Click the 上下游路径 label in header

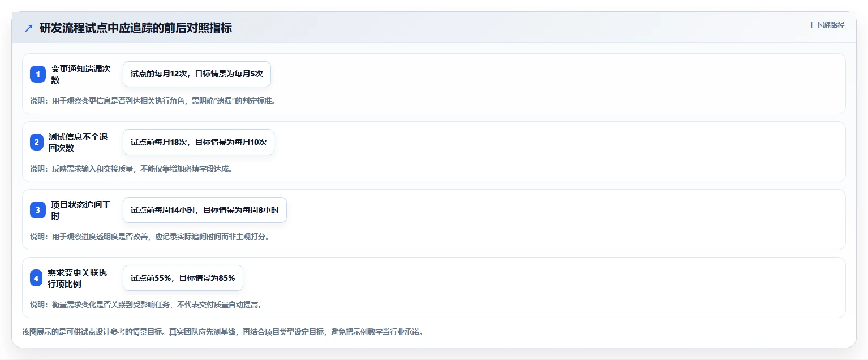click(x=826, y=25)
